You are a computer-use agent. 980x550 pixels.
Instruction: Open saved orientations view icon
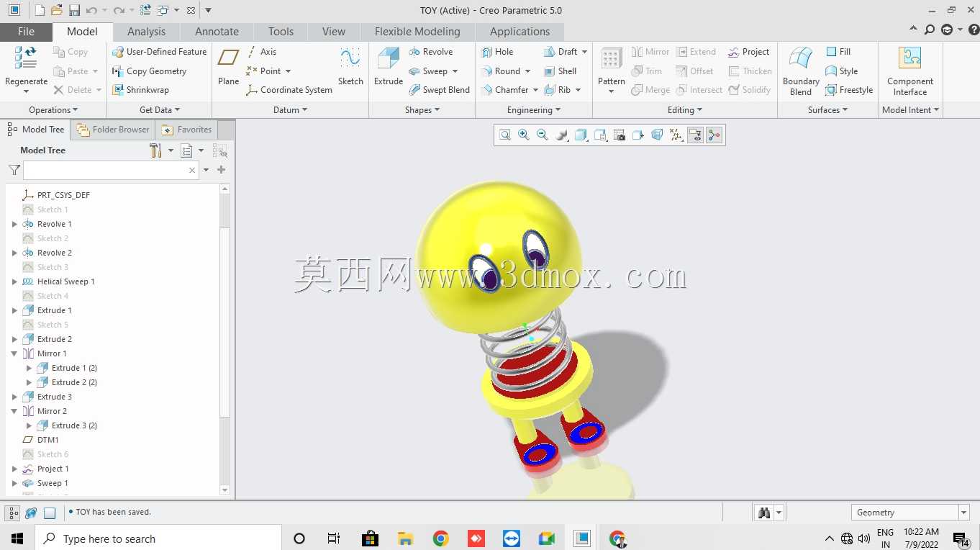click(600, 135)
